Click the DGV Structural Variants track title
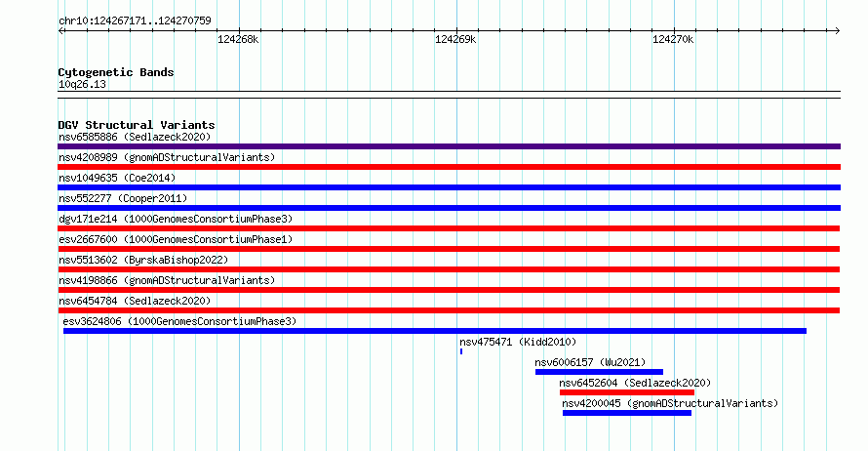The width and height of the screenshot is (868, 451). [x=137, y=125]
